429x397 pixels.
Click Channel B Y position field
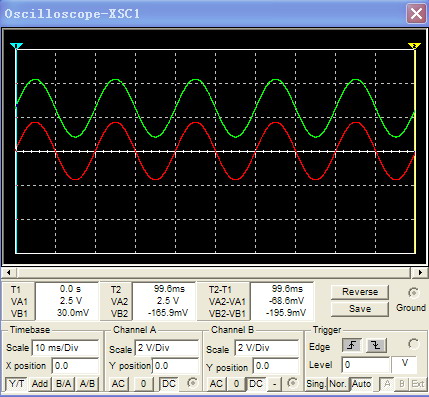(x=276, y=366)
